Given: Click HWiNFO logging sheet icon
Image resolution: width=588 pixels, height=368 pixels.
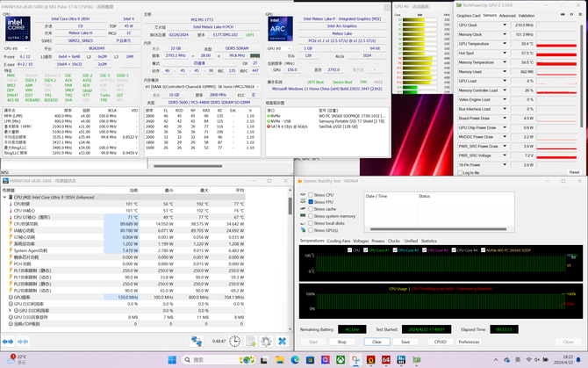Looking at the screenshot, I should click(250, 342).
